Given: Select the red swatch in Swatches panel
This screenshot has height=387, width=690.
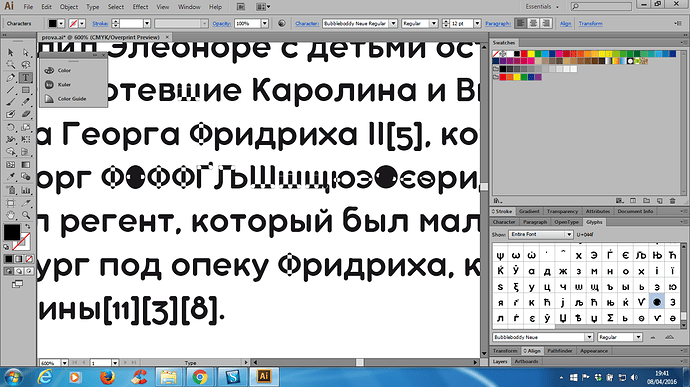Looking at the screenshot, I should (524, 54).
